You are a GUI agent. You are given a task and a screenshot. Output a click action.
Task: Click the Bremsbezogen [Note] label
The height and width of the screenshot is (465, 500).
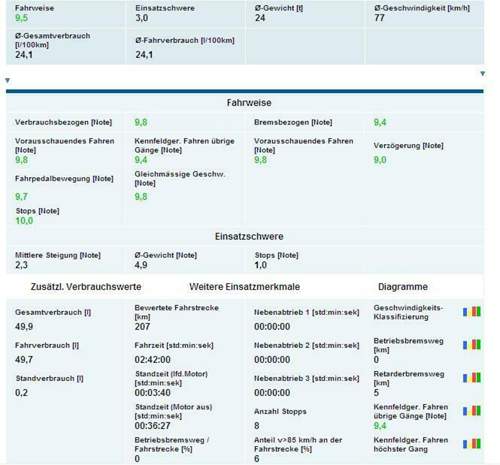pos(293,122)
